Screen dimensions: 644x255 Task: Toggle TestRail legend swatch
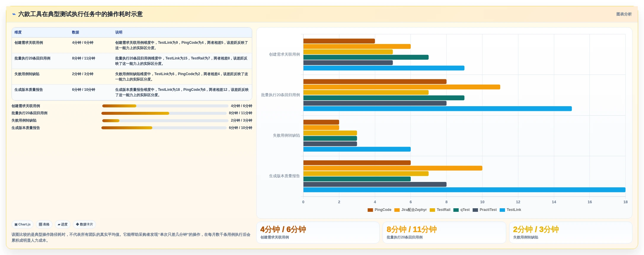432,210
